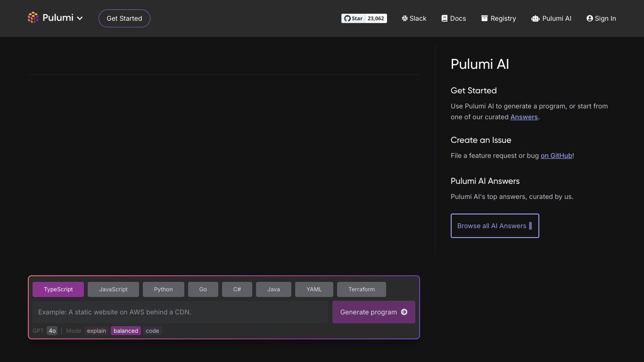644x362 pixels.
Task: Open the curated Answers link
Action: coord(524,117)
